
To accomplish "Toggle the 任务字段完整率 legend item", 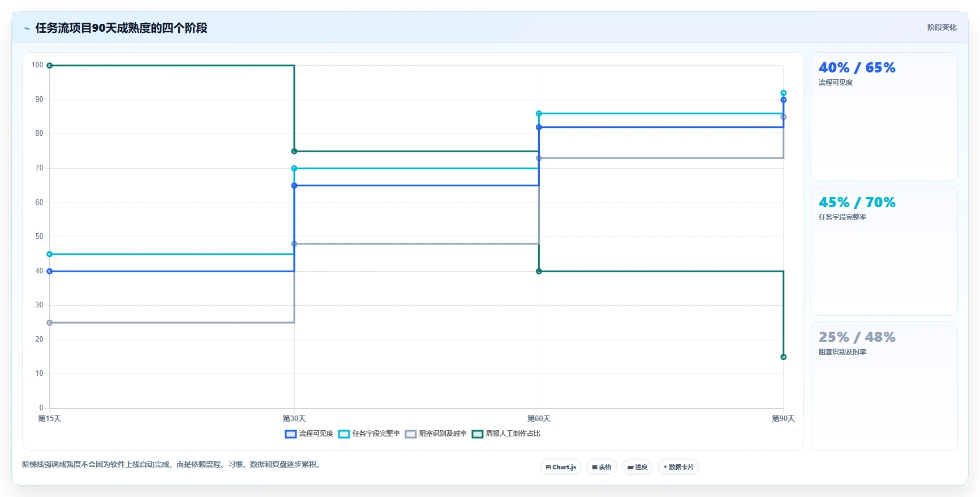I will tap(369, 434).
